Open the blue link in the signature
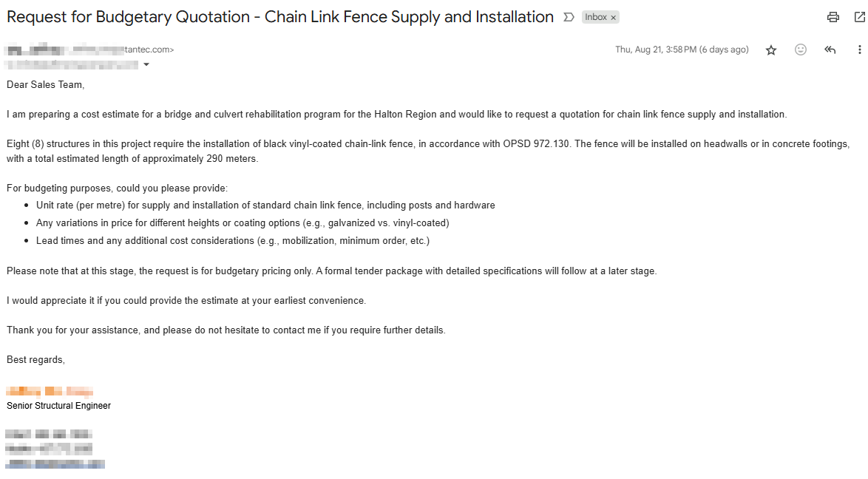 coord(55,463)
